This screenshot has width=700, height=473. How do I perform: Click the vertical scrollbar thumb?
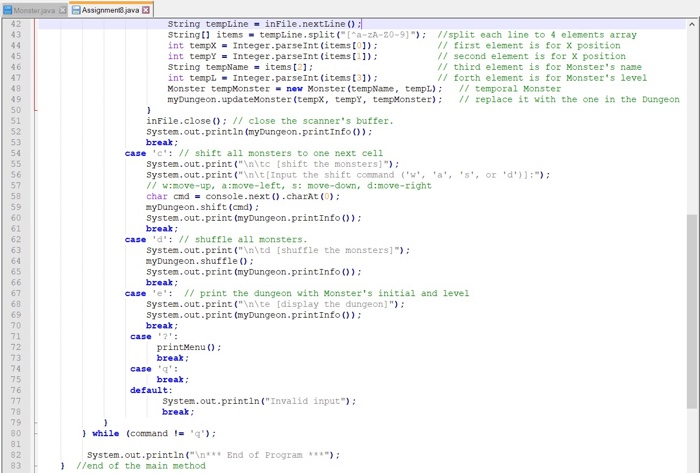(x=692, y=311)
